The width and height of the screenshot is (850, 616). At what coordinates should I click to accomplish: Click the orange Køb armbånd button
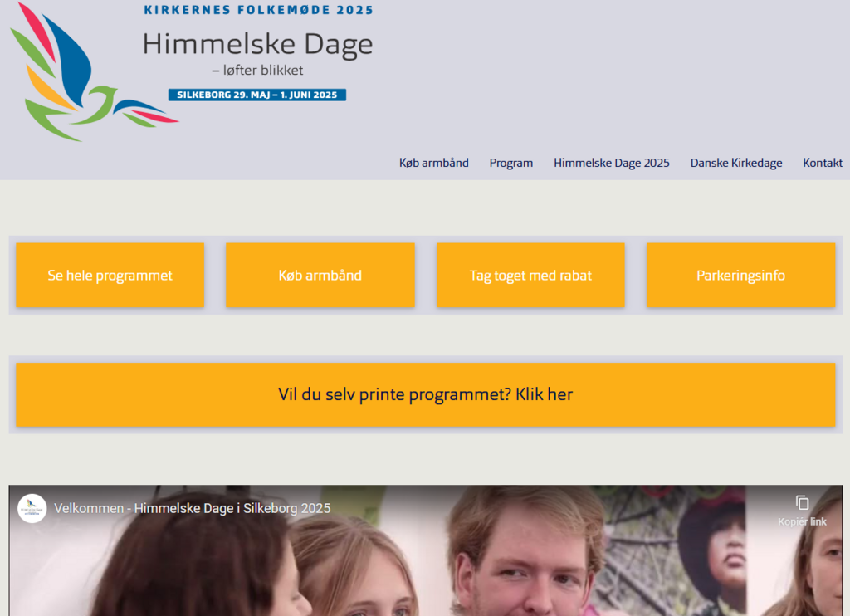coord(320,275)
